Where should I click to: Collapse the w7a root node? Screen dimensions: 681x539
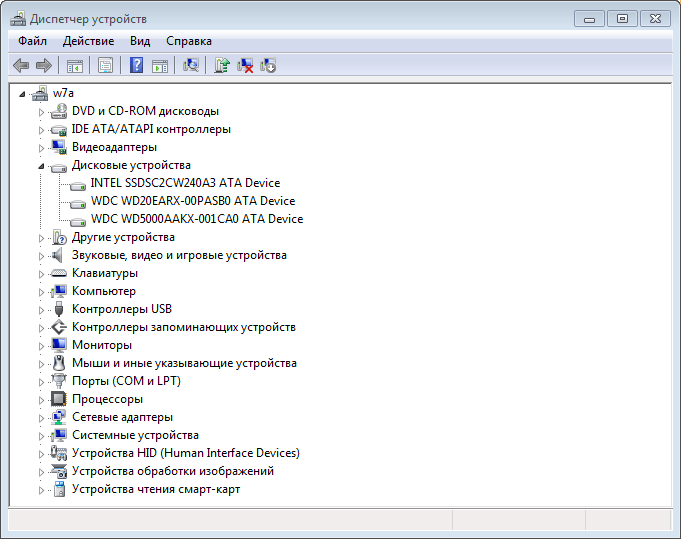[22, 94]
